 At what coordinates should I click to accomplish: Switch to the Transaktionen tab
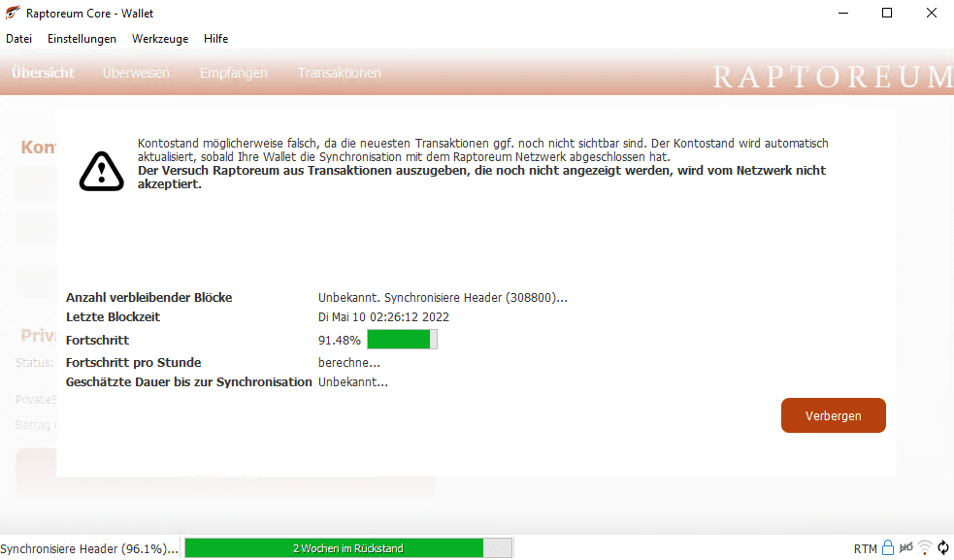click(x=340, y=73)
